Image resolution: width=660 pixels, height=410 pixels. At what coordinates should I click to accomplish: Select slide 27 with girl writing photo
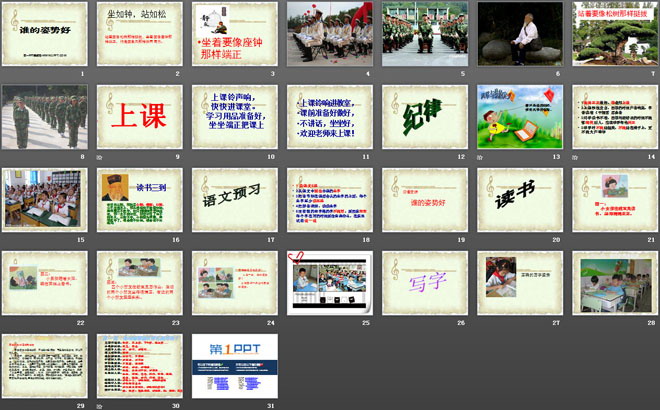tap(520, 283)
